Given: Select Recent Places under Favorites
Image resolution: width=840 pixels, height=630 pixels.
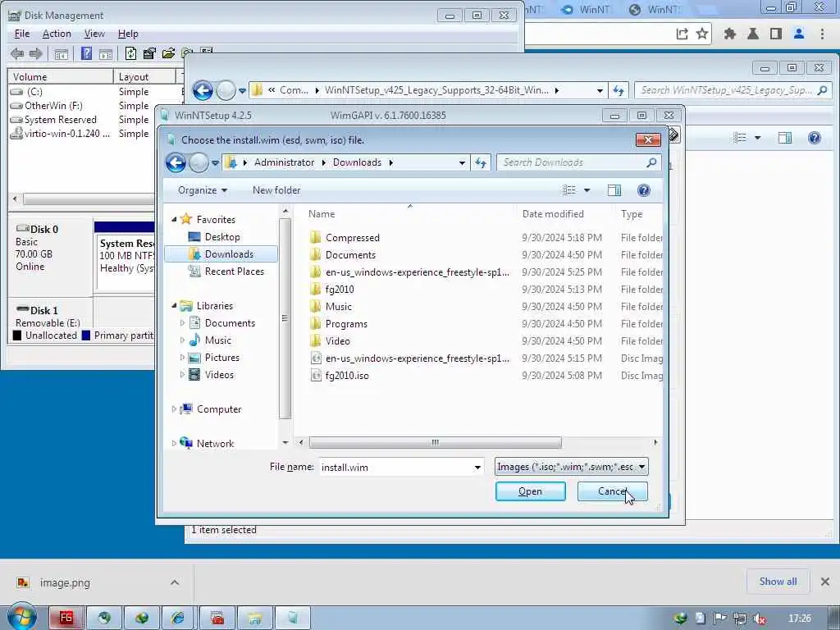Looking at the screenshot, I should click(234, 271).
